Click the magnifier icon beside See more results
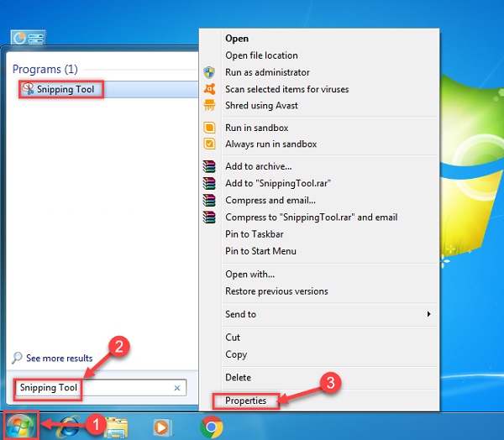The height and width of the screenshot is (440, 504). 17,359
